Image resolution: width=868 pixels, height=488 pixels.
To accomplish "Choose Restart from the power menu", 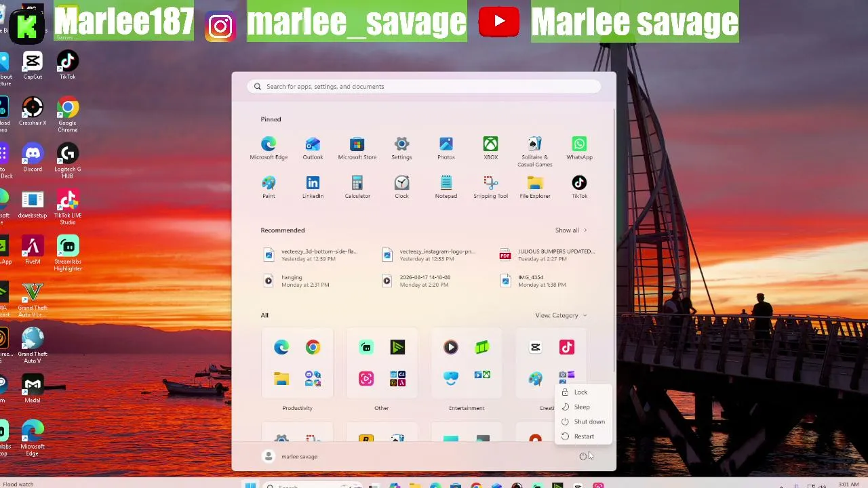I will 583,436.
